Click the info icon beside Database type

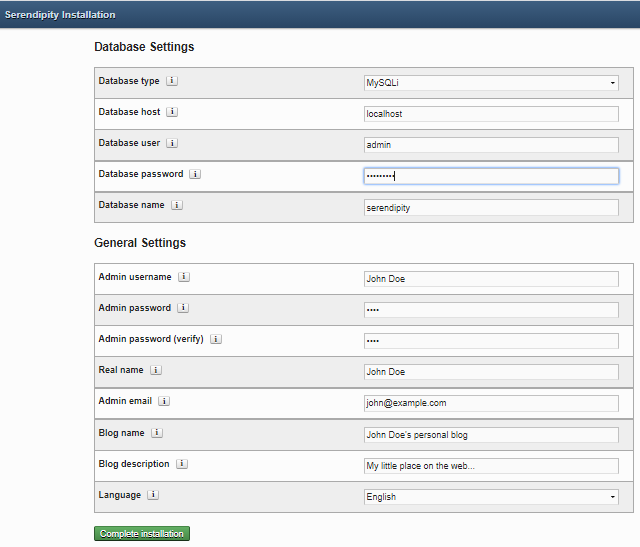(x=172, y=81)
